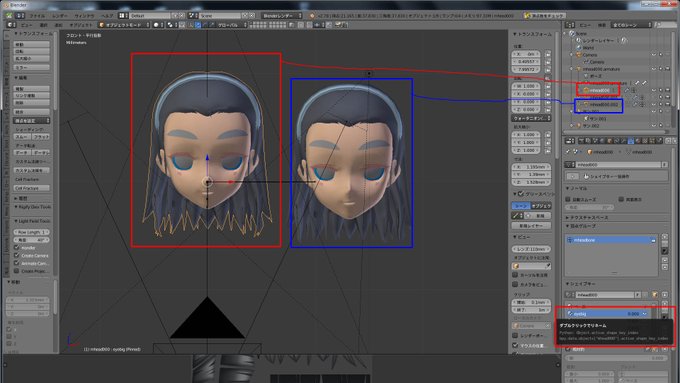Open the Properties editor type selector icon
This screenshot has width=680, height=383.
click(x=570, y=141)
